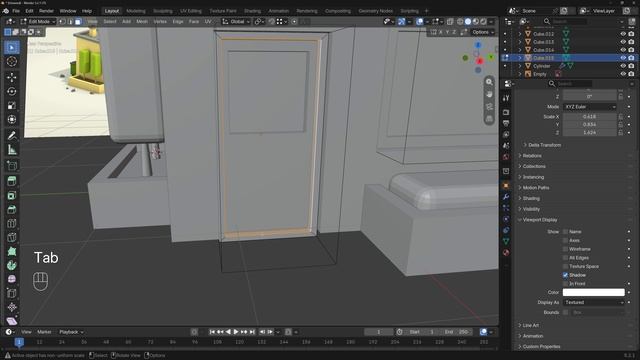Enable the Name show checkbox
The width and height of the screenshot is (640, 360).
pyautogui.click(x=565, y=231)
